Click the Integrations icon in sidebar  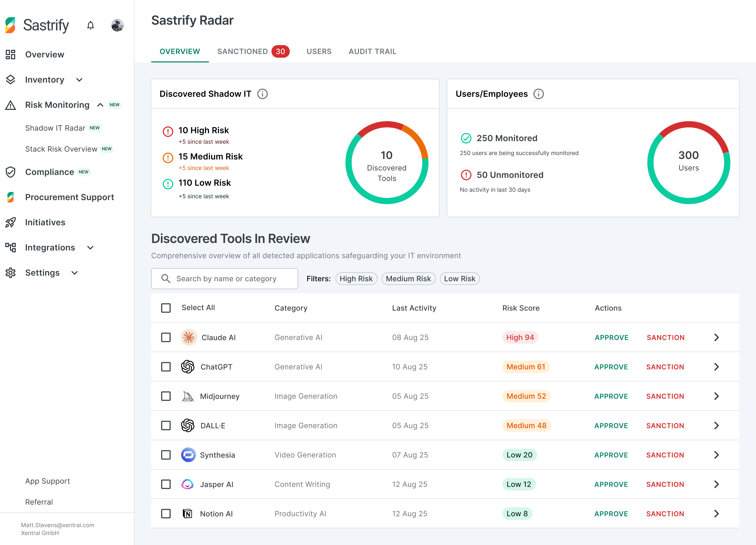click(x=11, y=248)
